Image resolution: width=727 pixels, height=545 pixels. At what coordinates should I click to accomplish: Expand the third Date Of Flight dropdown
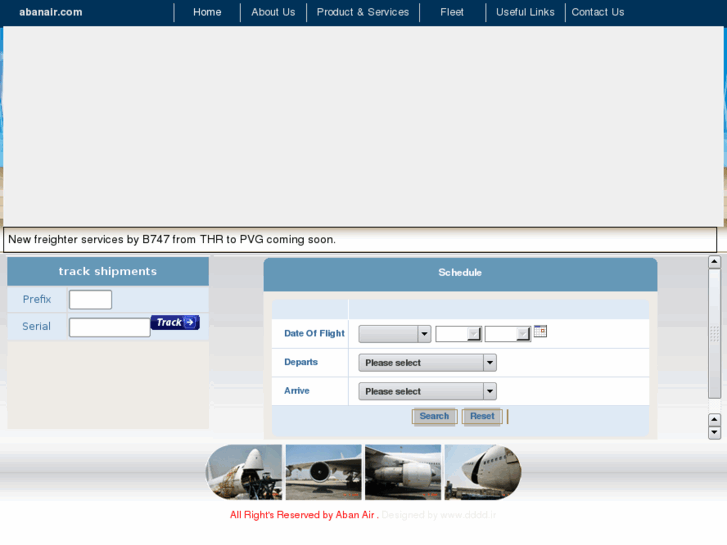508,334
